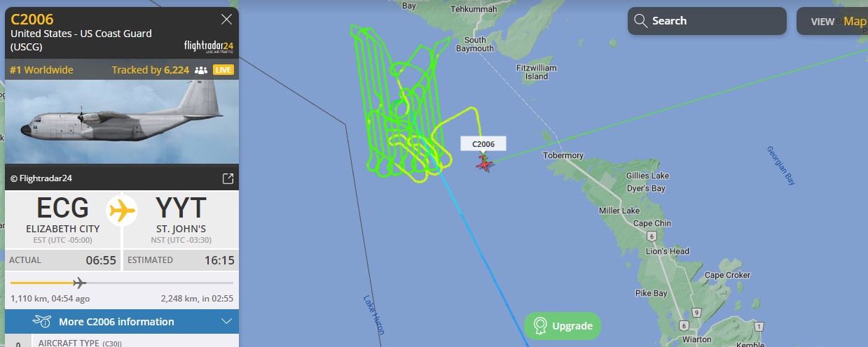Click the yellow route airplane icon
The height and width of the screenshot is (347, 868).
point(122,210)
